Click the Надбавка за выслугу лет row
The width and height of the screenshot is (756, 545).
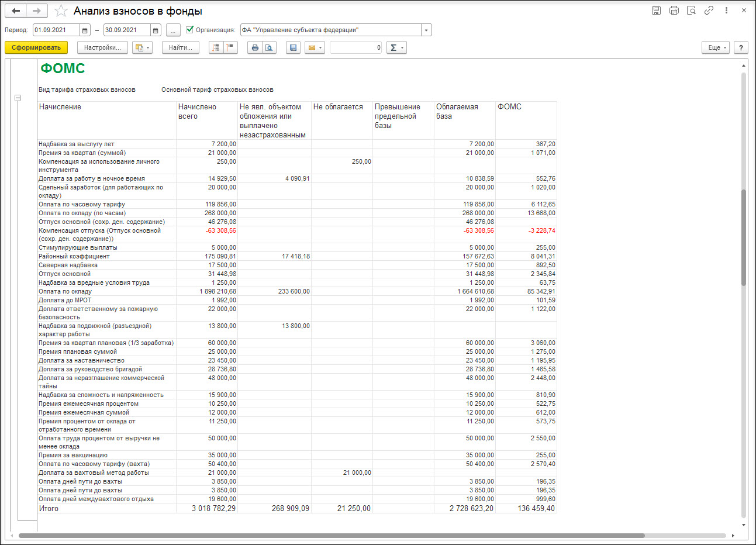tap(297, 144)
